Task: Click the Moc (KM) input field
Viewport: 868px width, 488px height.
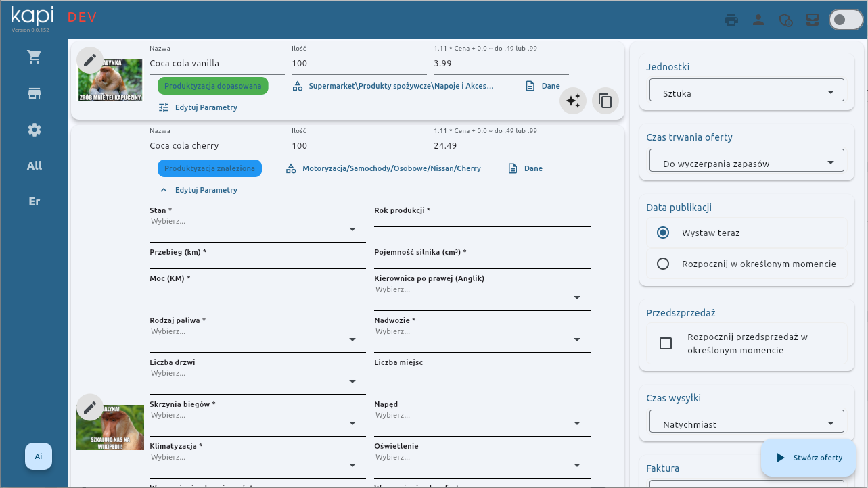Action: click(x=258, y=289)
